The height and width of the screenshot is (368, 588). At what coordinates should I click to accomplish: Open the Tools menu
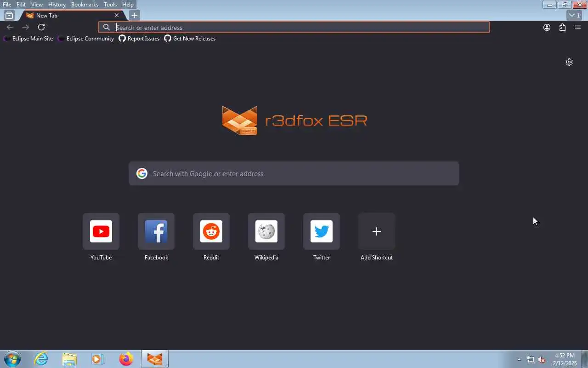(110, 5)
